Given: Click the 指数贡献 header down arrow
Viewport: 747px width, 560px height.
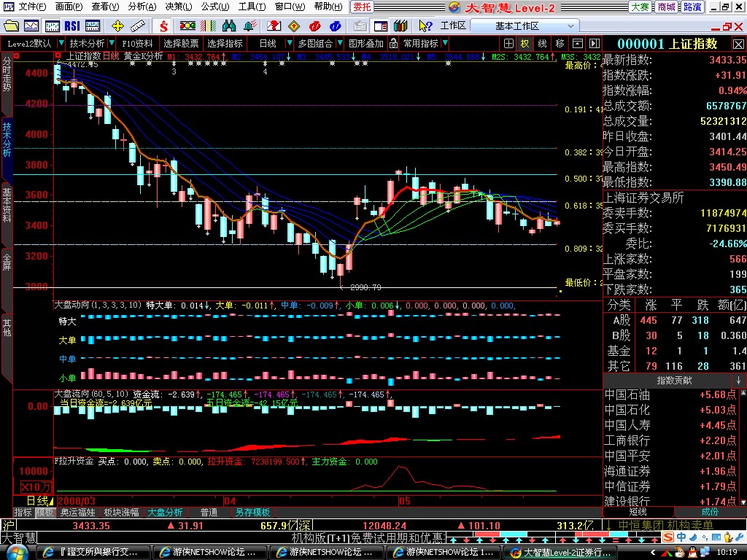Looking at the screenshot, I should point(738,381).
